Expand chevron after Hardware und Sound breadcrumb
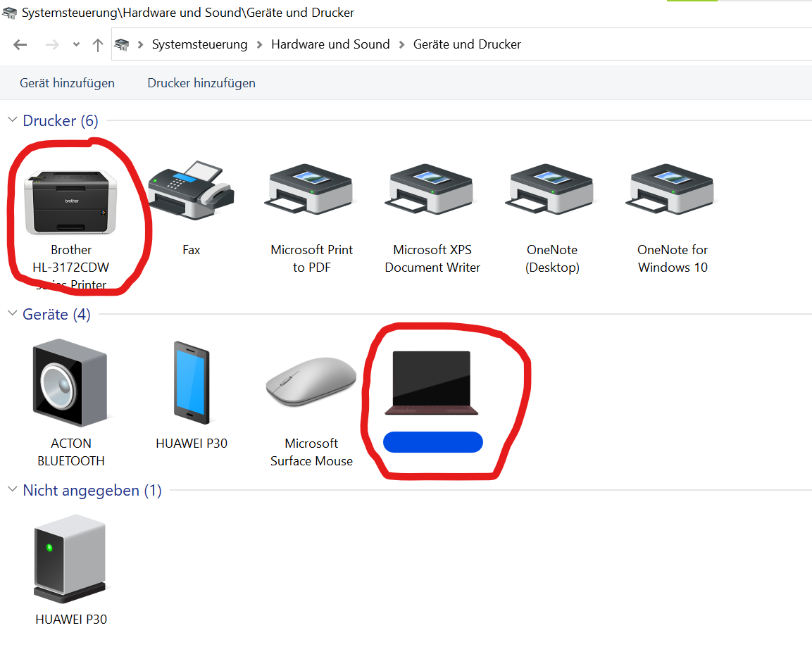Image resolution: width=812 pixels, height=666 pixels. (x=401, y=44)
